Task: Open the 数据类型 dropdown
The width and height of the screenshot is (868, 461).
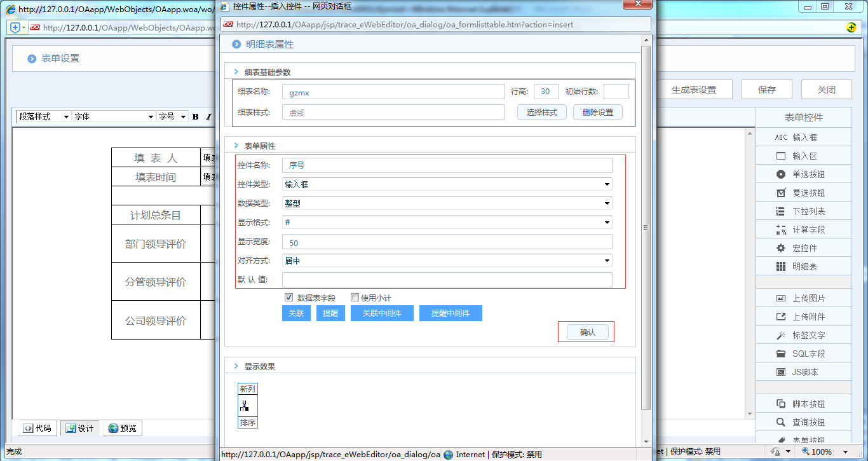Action: coord(607,203)
